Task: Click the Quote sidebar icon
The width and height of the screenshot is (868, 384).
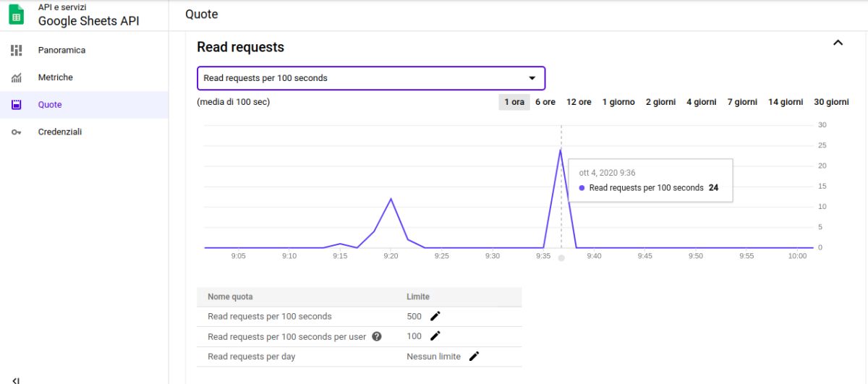Action: pos(17,105)
